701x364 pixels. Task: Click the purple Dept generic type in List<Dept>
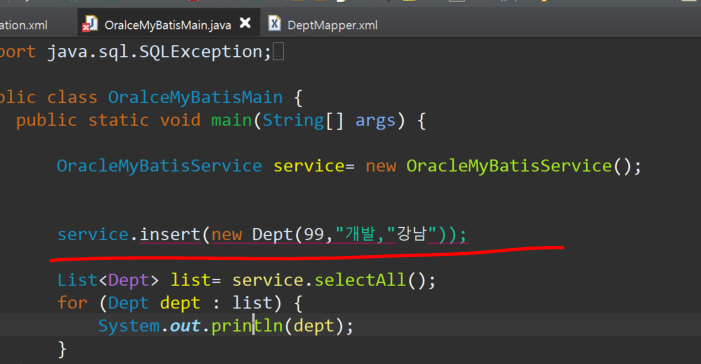tap(128, 281)
